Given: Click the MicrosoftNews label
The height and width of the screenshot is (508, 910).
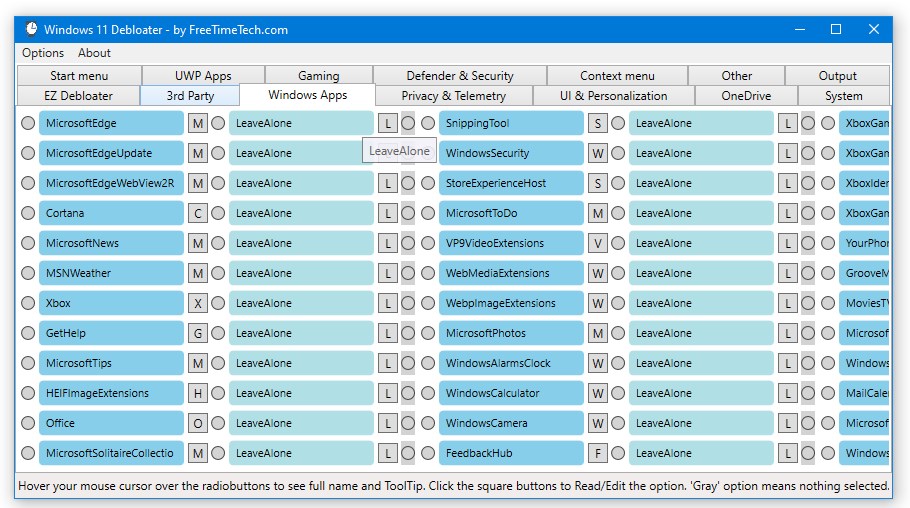Looking at the screenshot, I should 111,243.
